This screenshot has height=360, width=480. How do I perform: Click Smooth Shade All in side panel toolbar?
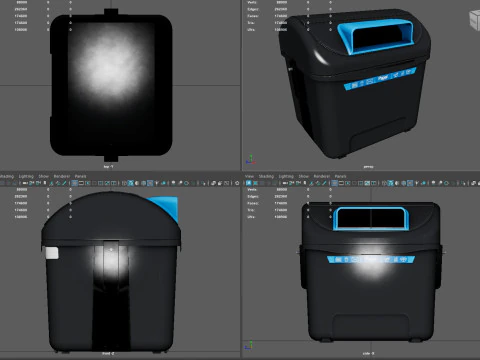(x=390, y=183)
